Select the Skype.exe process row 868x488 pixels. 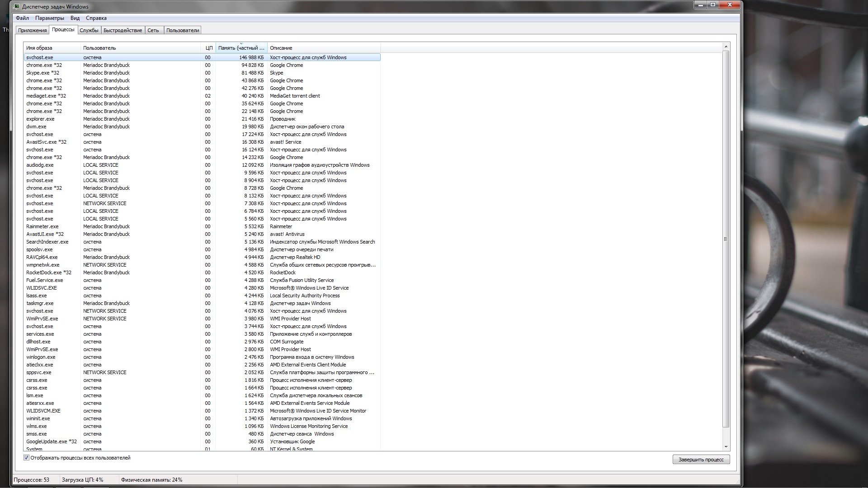(x=42, y=73)
